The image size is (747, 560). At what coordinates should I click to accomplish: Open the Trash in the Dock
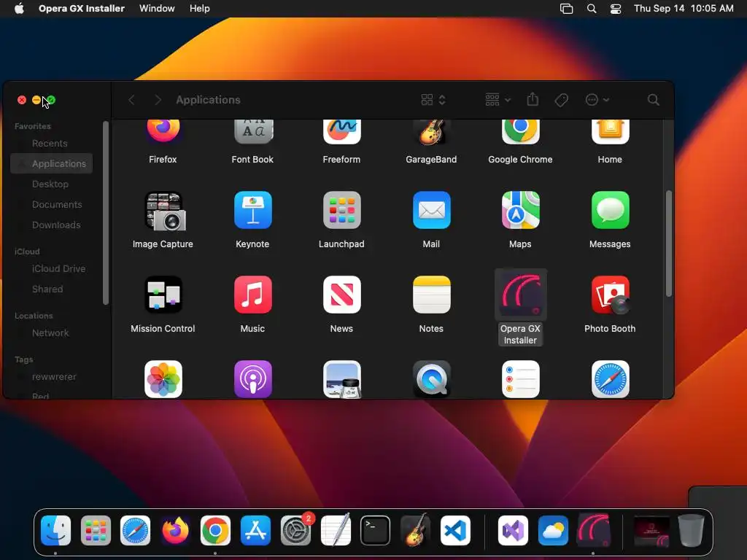tap(692, 530)
